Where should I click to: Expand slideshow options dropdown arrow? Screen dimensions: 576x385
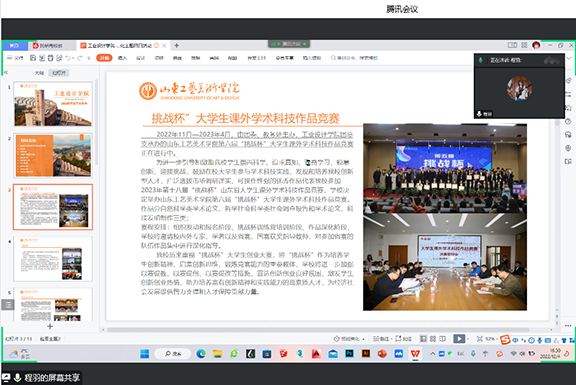(468, 339)
